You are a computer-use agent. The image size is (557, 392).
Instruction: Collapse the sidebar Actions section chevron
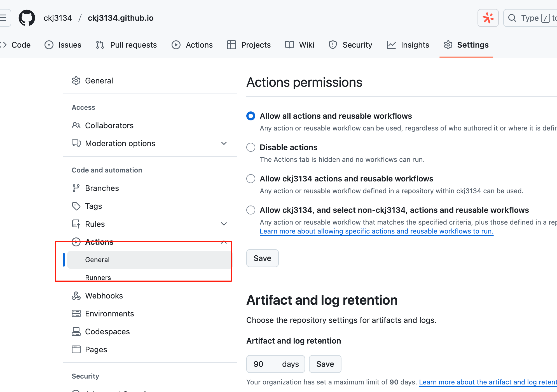click(x=224, y=242)
